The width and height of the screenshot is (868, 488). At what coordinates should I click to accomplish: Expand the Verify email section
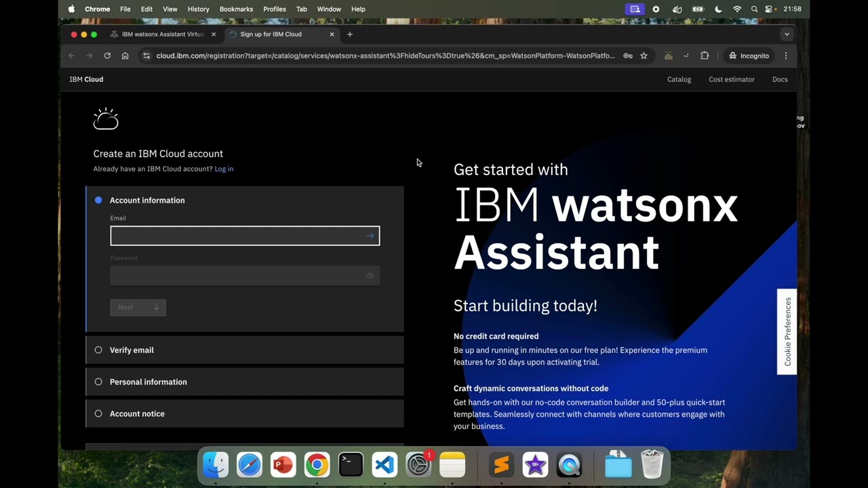point(245,350)
